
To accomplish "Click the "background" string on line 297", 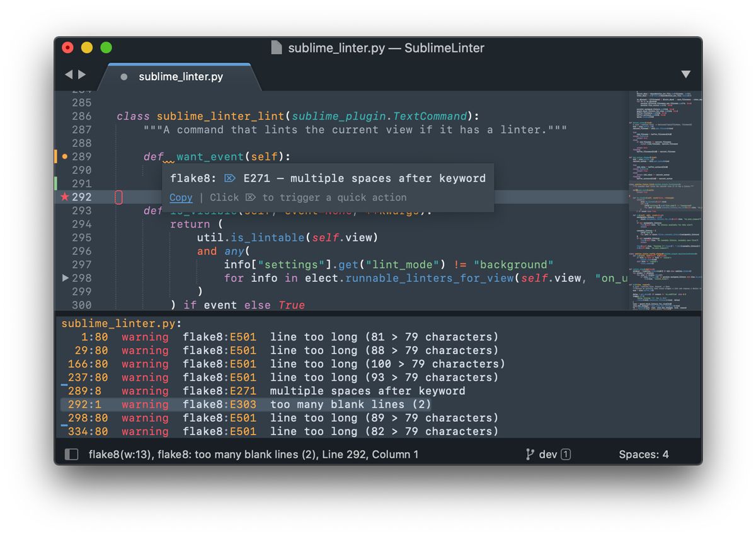I will click(x=513, y=265).
